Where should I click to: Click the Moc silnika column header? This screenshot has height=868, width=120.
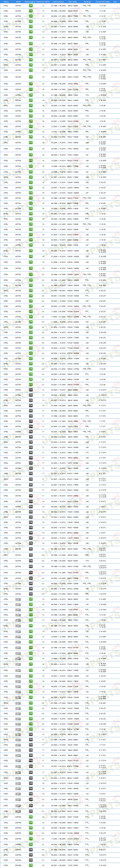click(73, 2)
